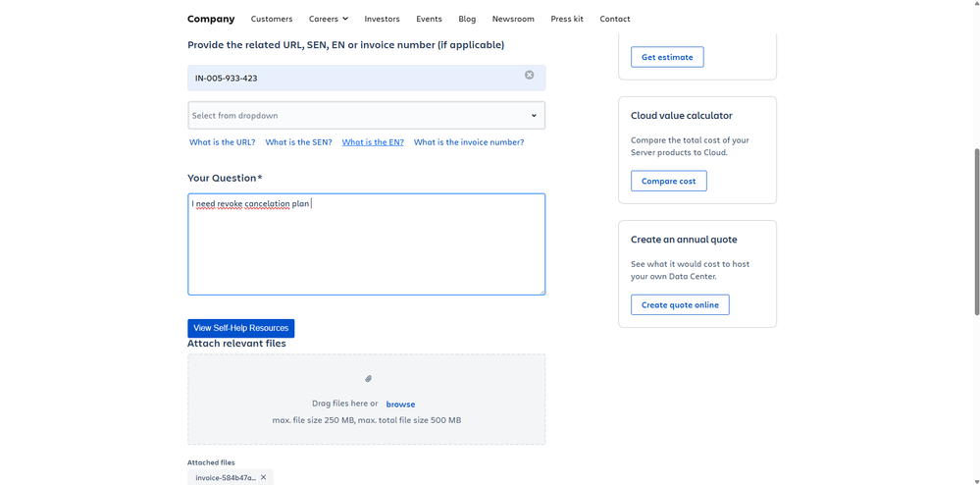Click the 'What is the EN?' link

click(373, 142)
